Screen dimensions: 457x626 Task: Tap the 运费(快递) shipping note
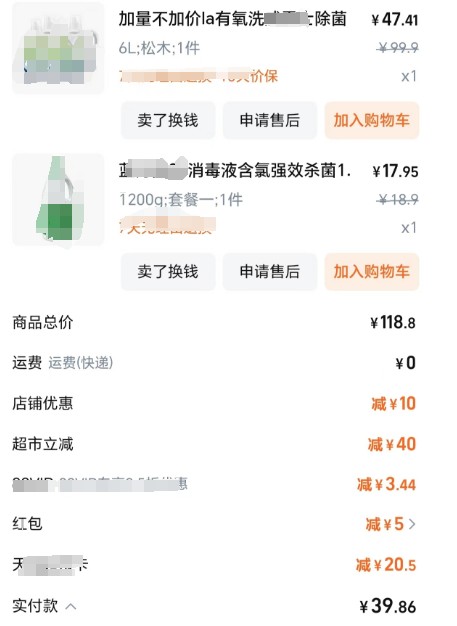(x=81, y=363)
